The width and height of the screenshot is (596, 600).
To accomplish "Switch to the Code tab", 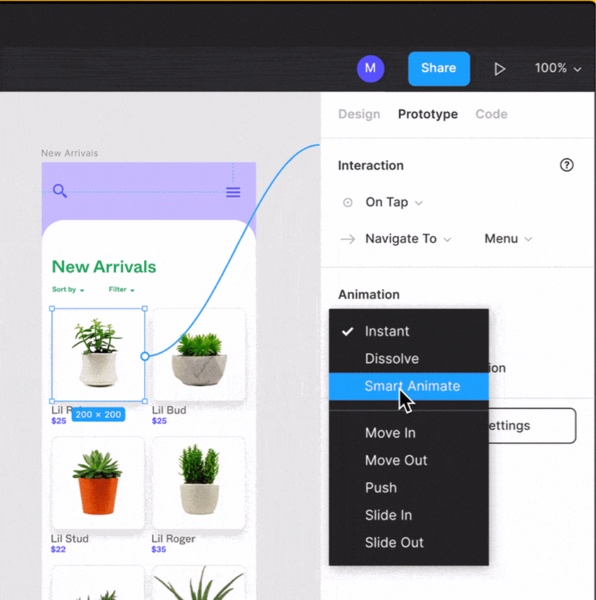I will (491, 114).
